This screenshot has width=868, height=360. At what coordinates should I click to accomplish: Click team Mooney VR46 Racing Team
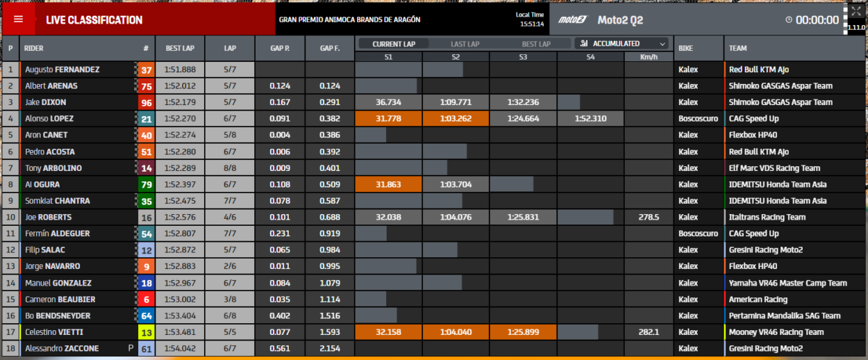pyautogui.click(x=776, y=332)
